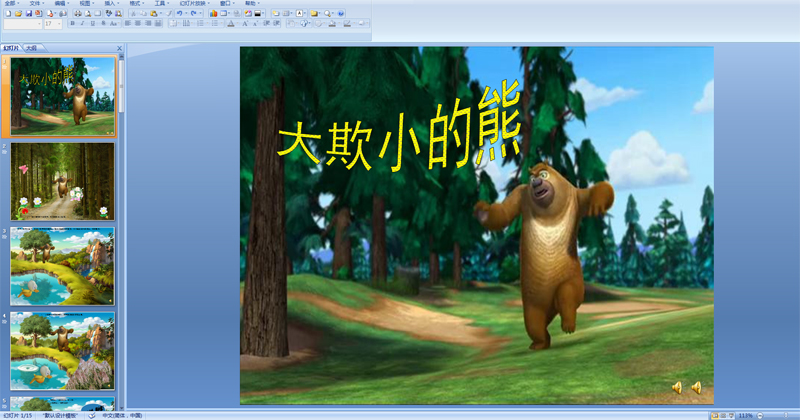Click the spell-check icon in the status bar
The width and height of the screenshot is (800, 420).
92,416
